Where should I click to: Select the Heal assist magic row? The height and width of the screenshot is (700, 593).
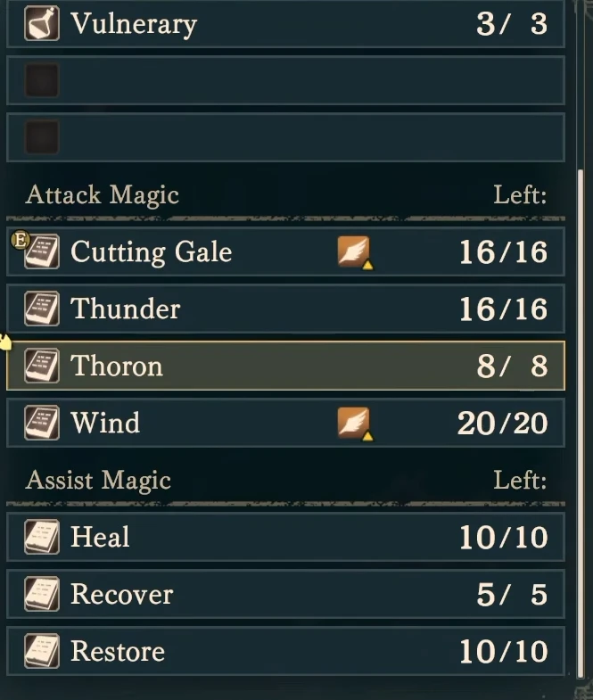click(285, 537)
